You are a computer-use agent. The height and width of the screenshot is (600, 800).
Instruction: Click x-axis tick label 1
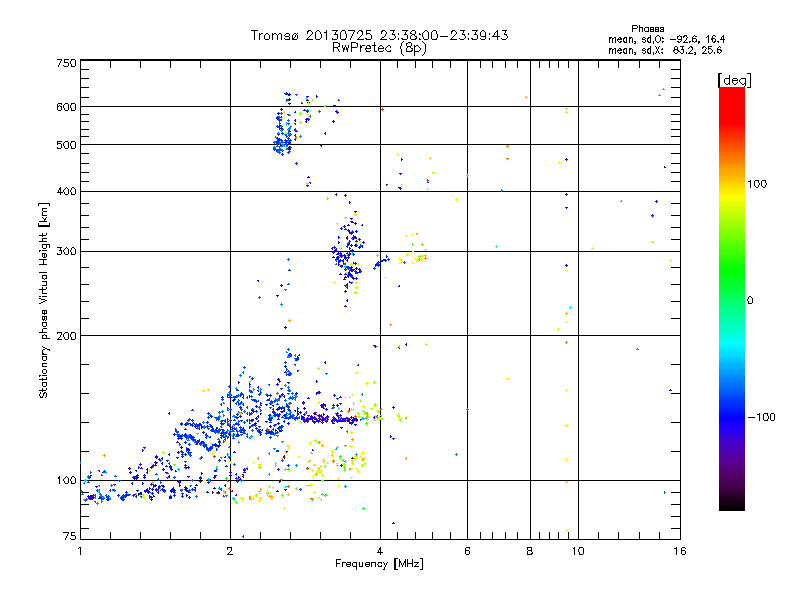click(80, 551)
